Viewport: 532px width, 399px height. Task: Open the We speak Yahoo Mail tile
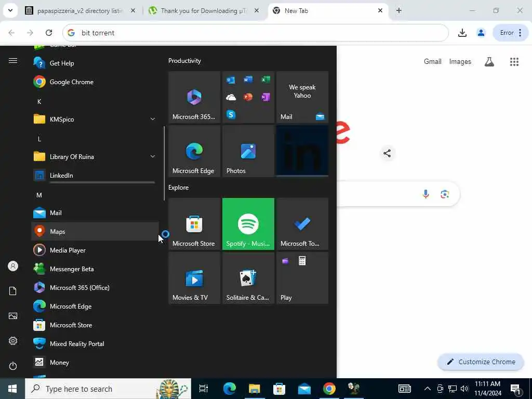coord(302,97)
